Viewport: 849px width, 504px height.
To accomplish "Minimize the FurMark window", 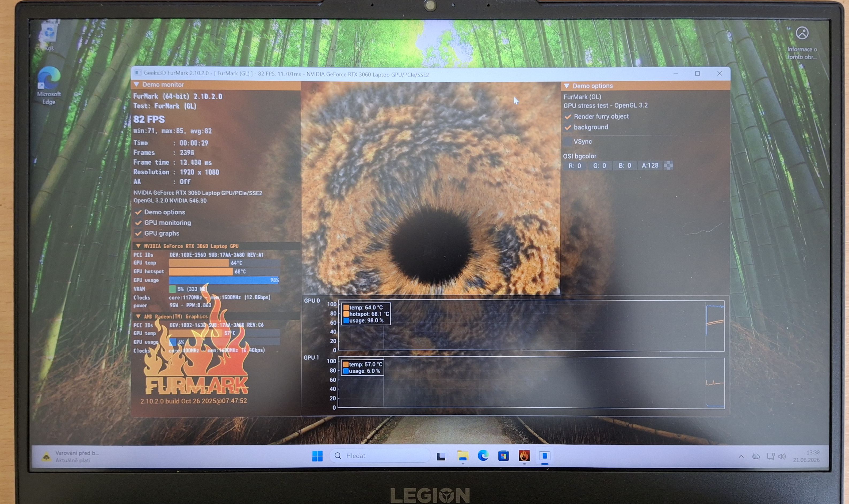I will pos(675,73).
